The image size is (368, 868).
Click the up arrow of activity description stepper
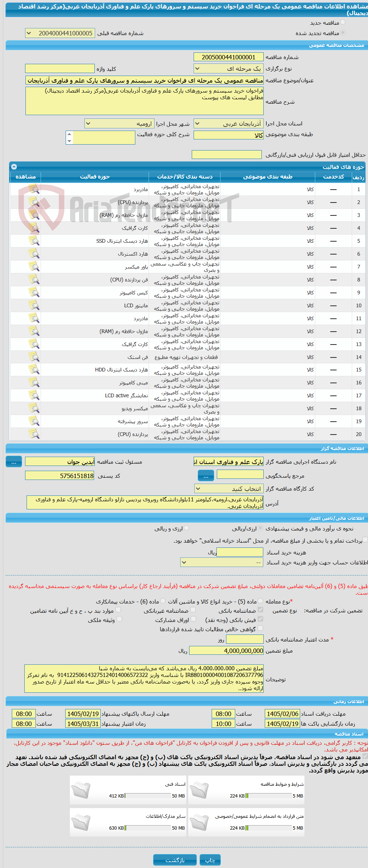[69, 134]
